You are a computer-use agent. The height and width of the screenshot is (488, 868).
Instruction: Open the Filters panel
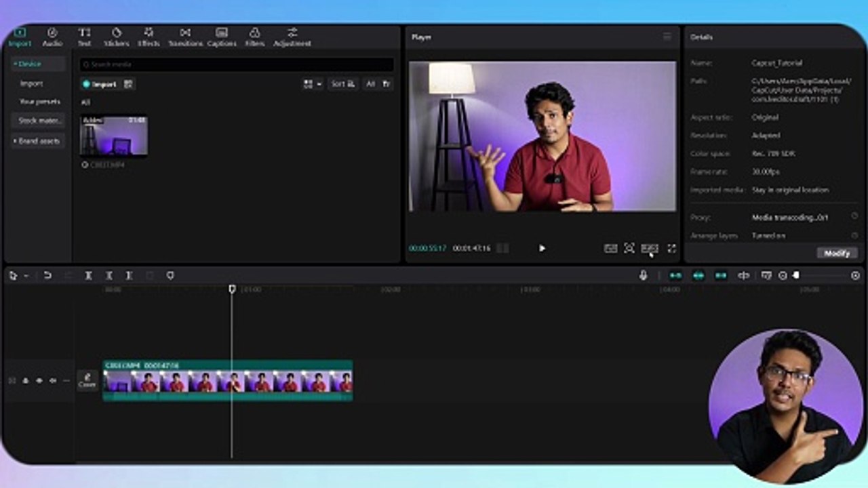[255, 37]
